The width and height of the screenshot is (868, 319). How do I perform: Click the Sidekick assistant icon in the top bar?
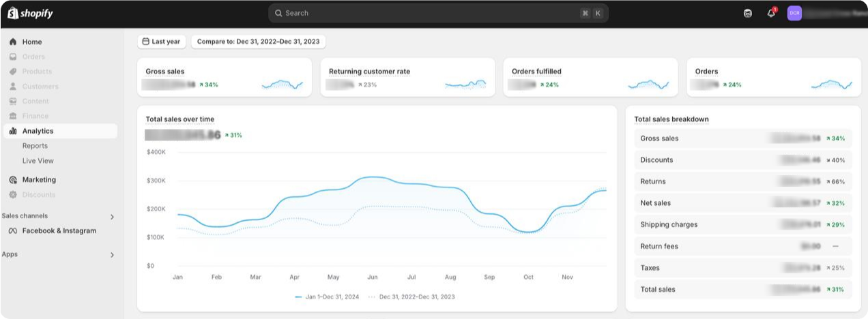(x=748, y=13)
